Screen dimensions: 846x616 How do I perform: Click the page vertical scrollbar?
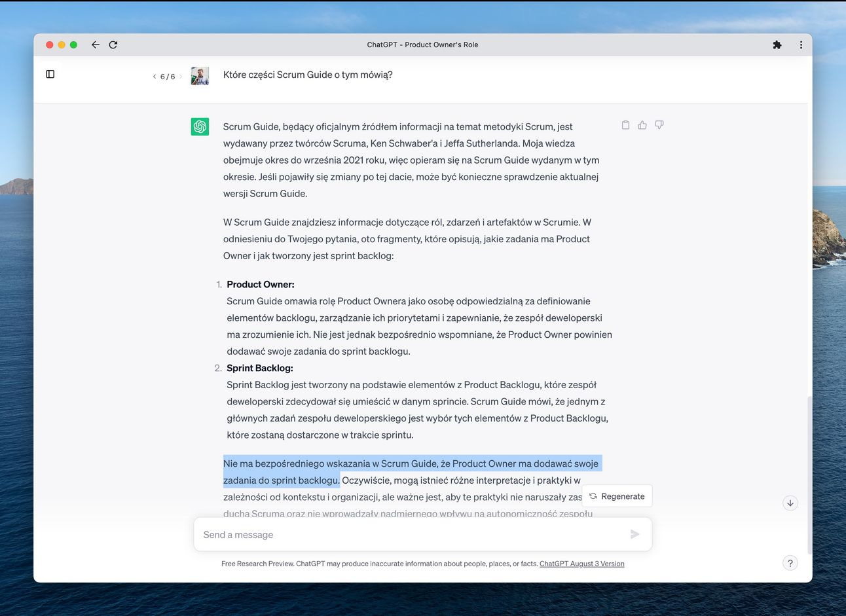[x=809, y=475]
